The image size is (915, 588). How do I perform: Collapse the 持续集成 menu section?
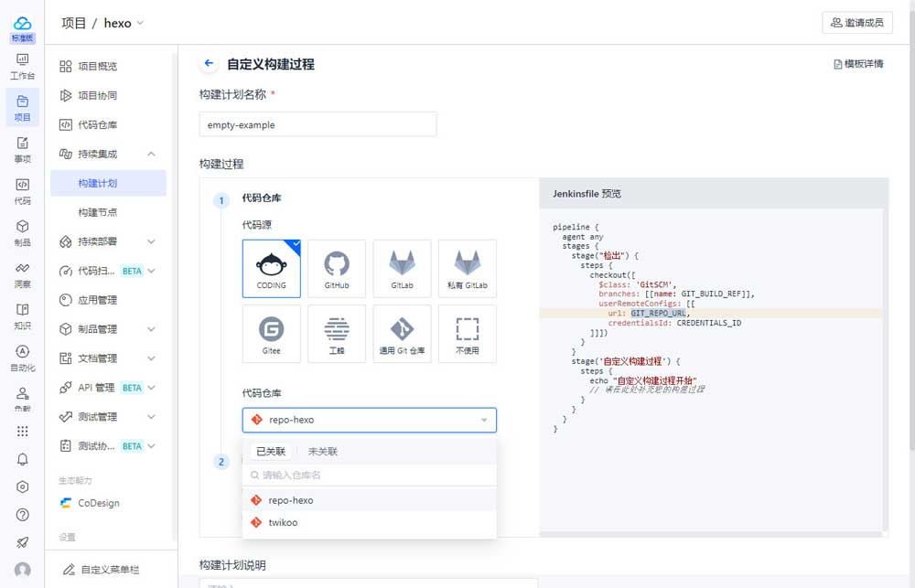pyautogui.click(x=151, y=154)
